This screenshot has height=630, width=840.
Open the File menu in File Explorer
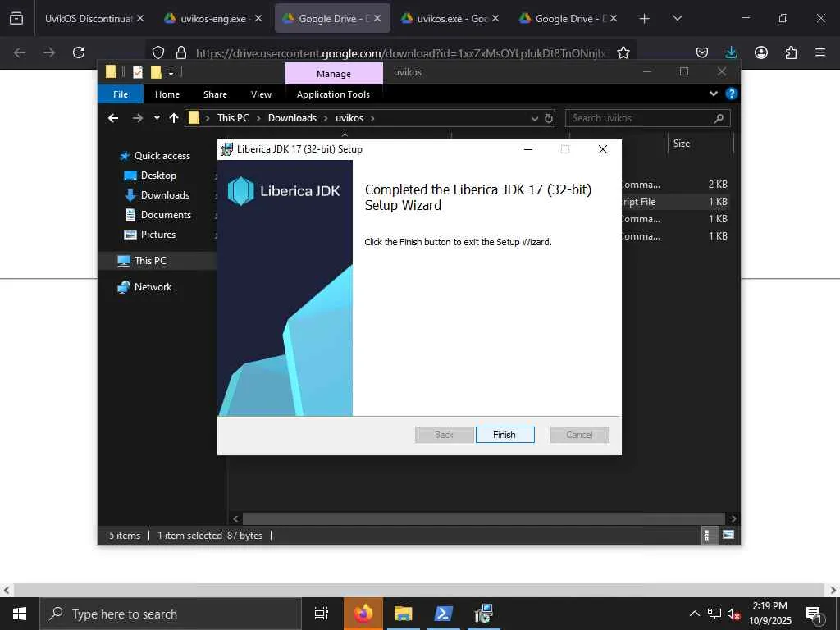(x=121, y=94)
